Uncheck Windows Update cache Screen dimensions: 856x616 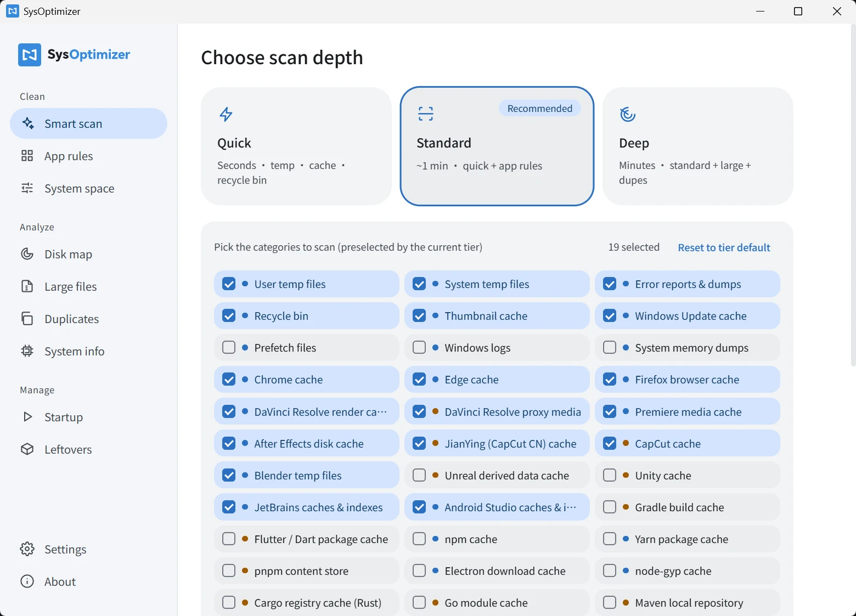(x=610, y=316)
